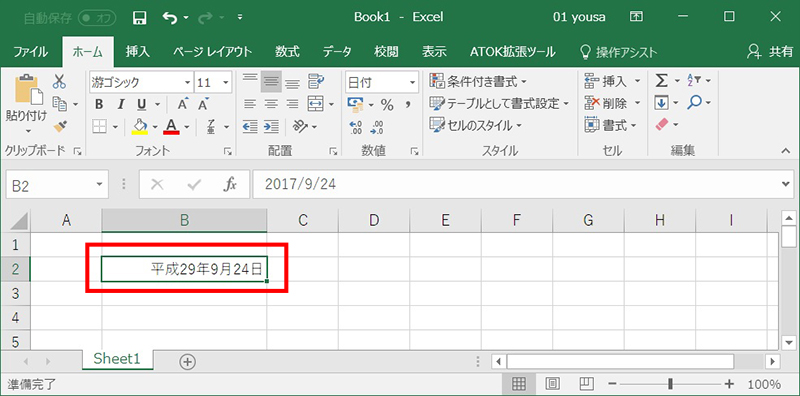
Task: Align text right
Action: click(292, 105)
